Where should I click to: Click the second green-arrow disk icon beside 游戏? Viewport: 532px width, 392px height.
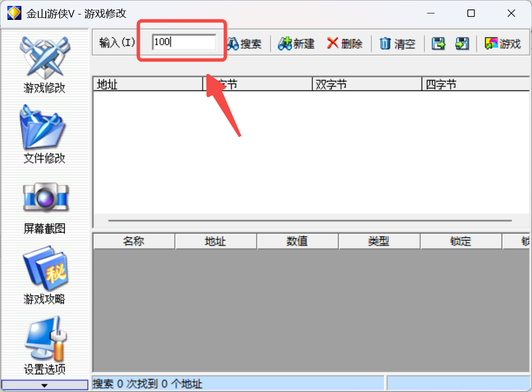point(462,44)
